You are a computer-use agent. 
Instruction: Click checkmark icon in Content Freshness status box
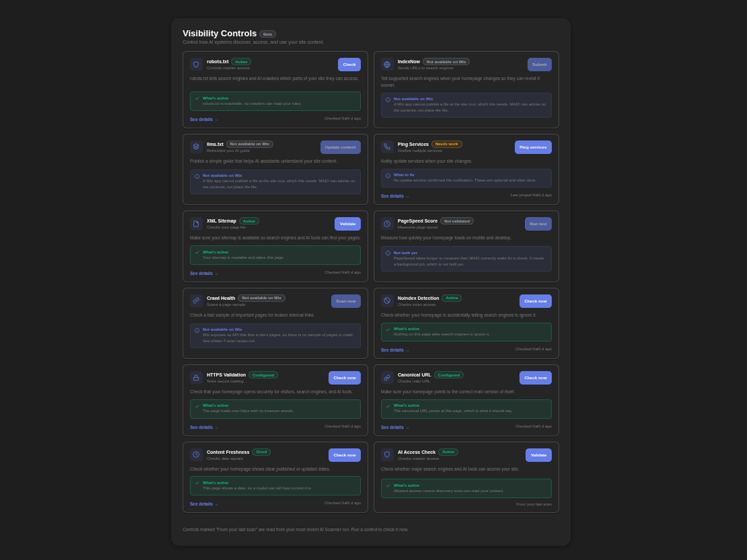tap(197, 483)
